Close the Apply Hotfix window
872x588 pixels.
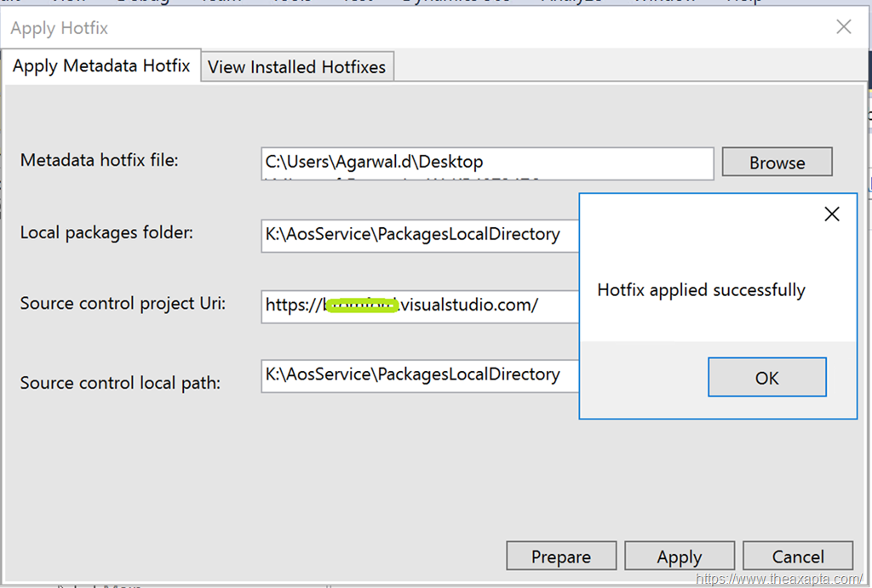tap(844, 26)
